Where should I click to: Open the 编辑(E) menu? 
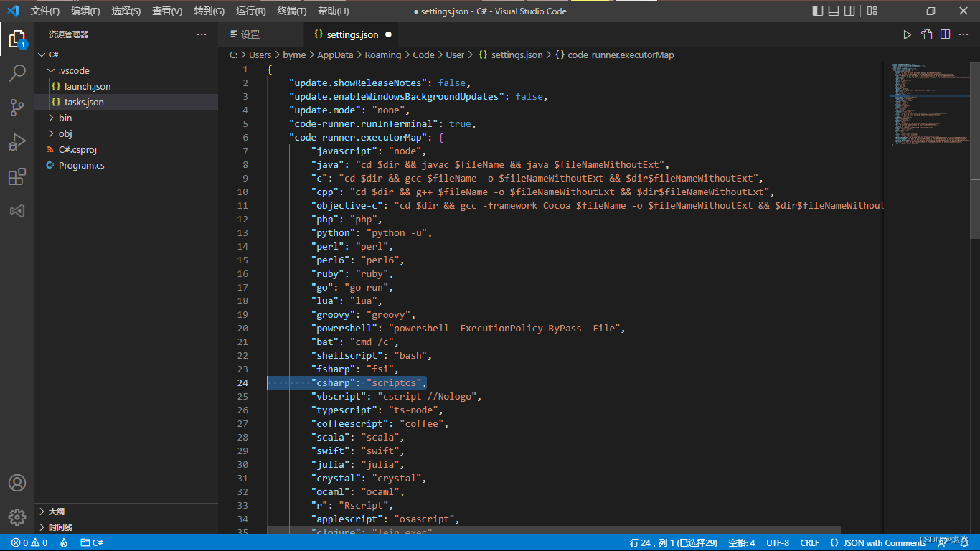click(85, 11)
